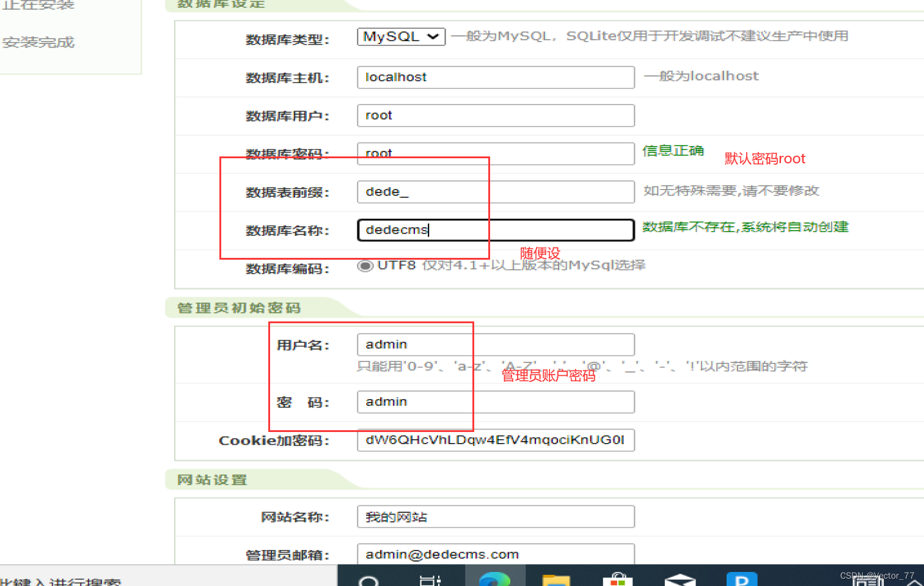The image size is (924, 586).
Task: Click the 数据库类型 label
Action: [287, 40]
